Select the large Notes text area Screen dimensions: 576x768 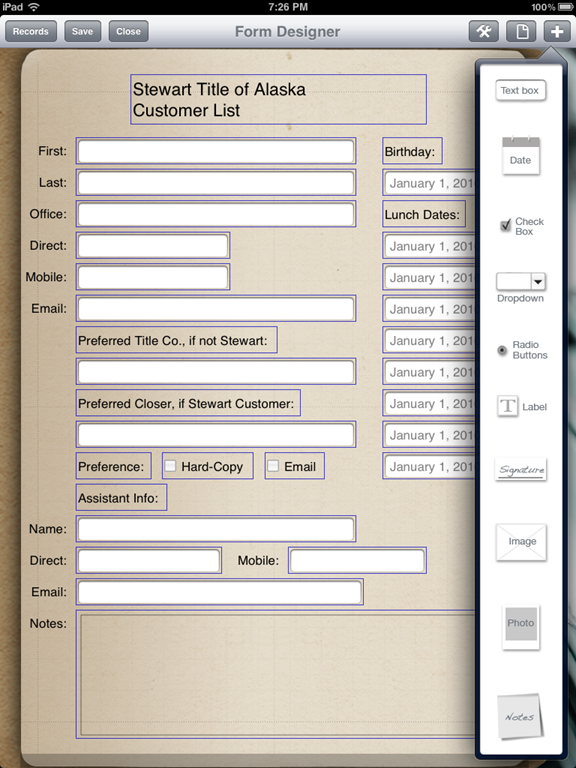(276, 674)
